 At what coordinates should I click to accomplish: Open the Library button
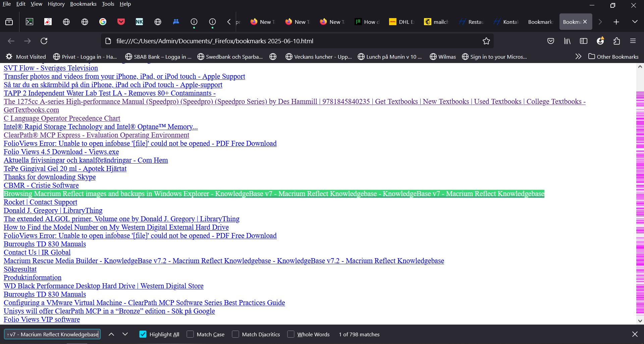[567, 41]
